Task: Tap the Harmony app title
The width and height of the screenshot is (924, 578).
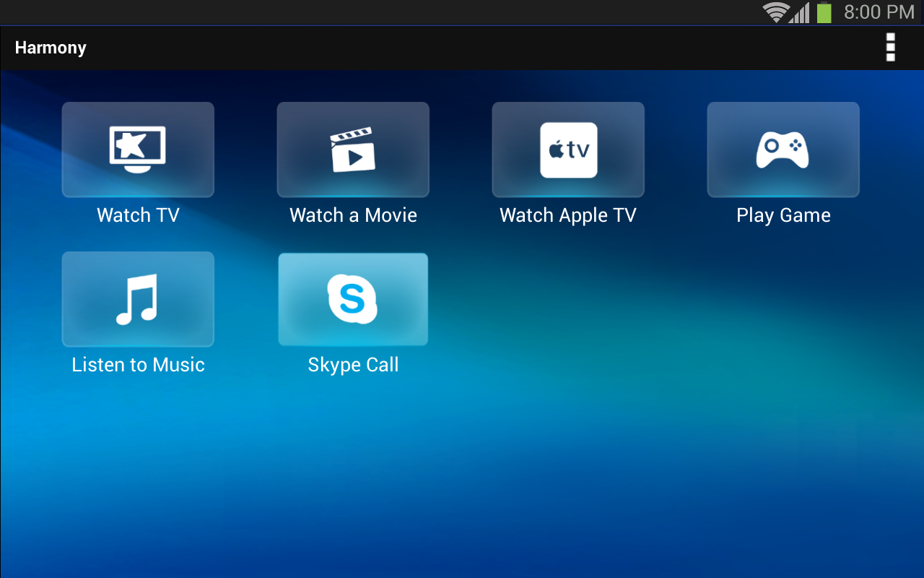Action: point(51,48)
